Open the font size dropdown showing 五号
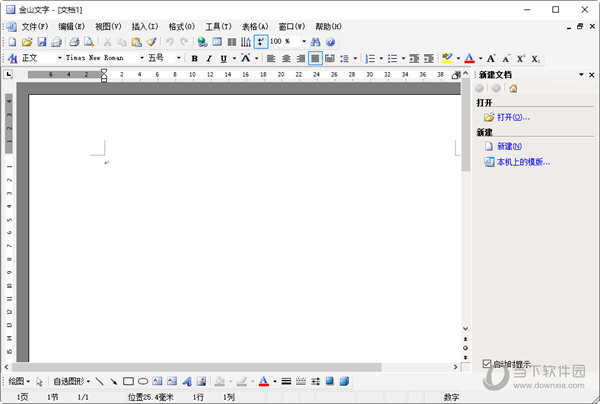Screen dimensions: 600x404 tap(178, 58)
